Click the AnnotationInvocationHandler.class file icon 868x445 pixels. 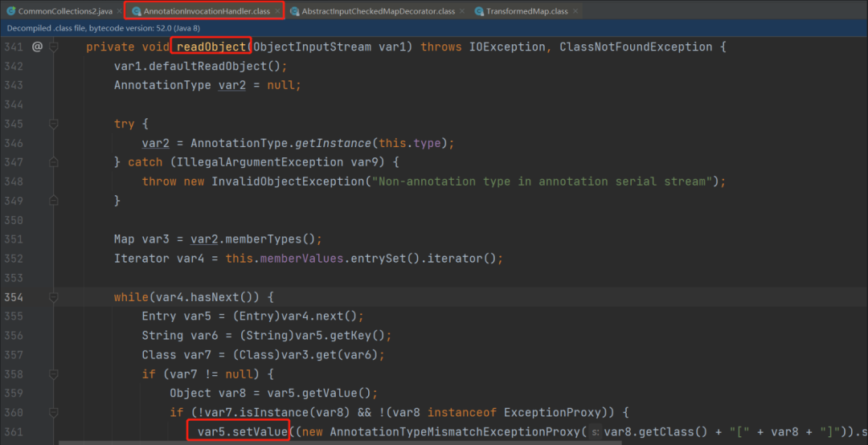pyautogui.click(x=136, y=11)
